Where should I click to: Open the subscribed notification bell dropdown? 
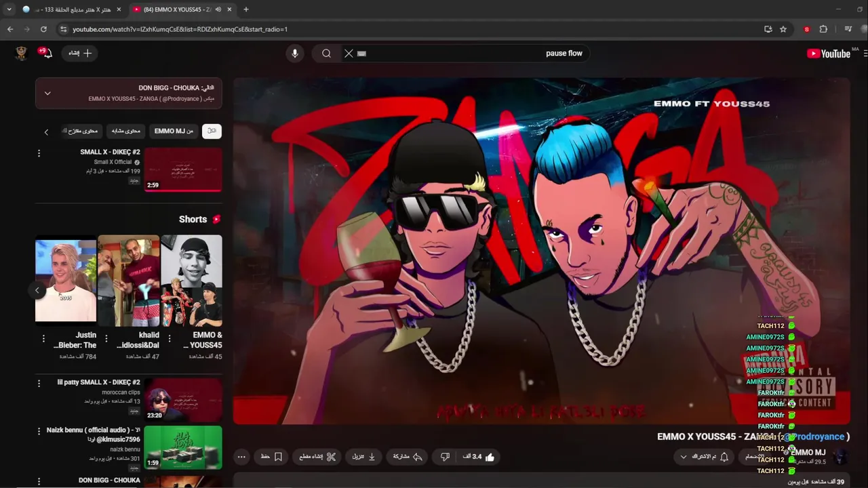tap(705, 457)
